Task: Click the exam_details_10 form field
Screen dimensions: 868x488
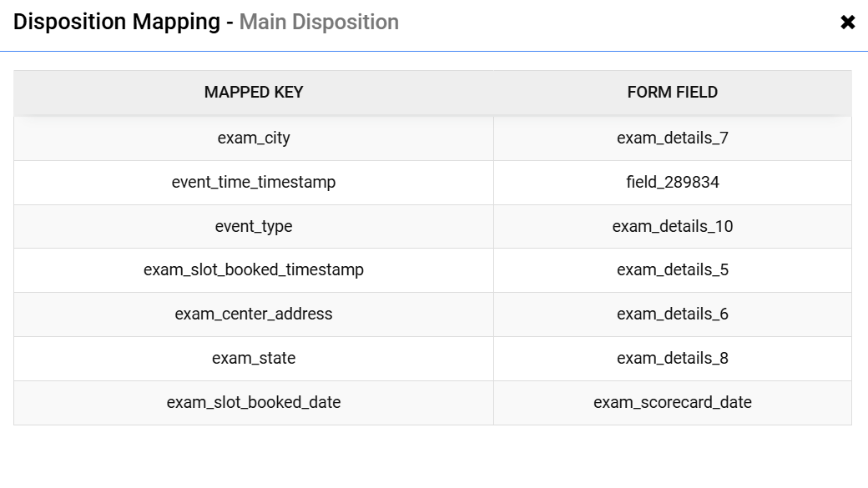Action: (x=672, y=226)
